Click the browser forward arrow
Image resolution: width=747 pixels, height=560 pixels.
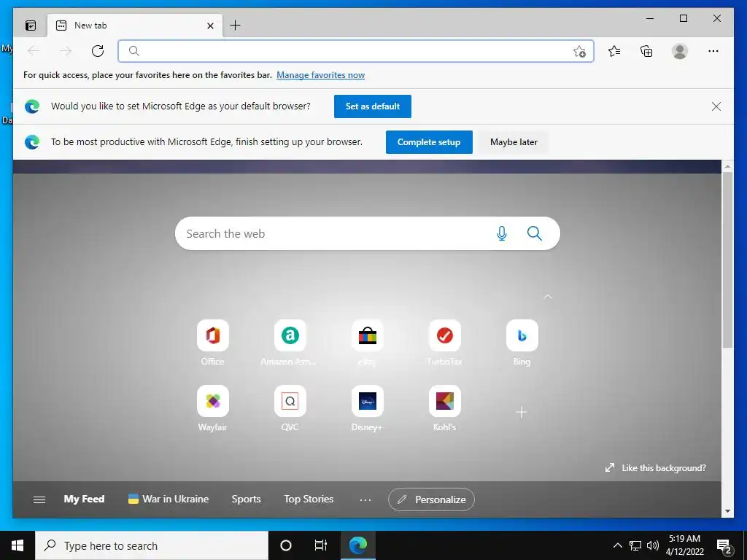tap(66, 51)
